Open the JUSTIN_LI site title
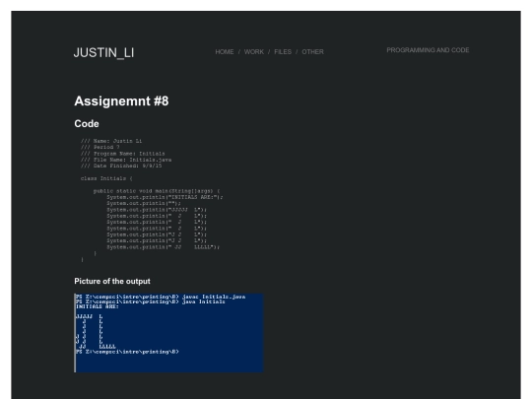The image size is (532, 399). click(103, 53)
